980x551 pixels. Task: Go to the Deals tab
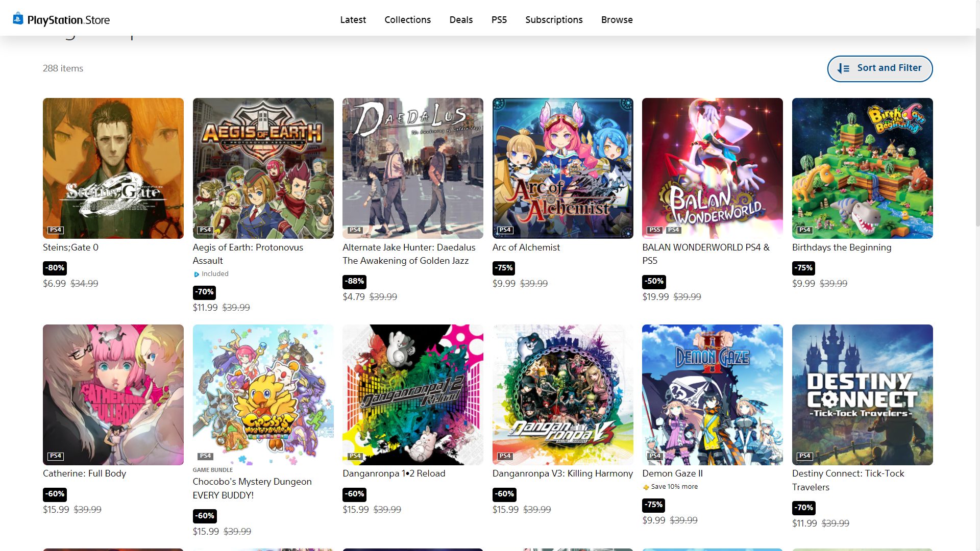click(x=461, y=20)
